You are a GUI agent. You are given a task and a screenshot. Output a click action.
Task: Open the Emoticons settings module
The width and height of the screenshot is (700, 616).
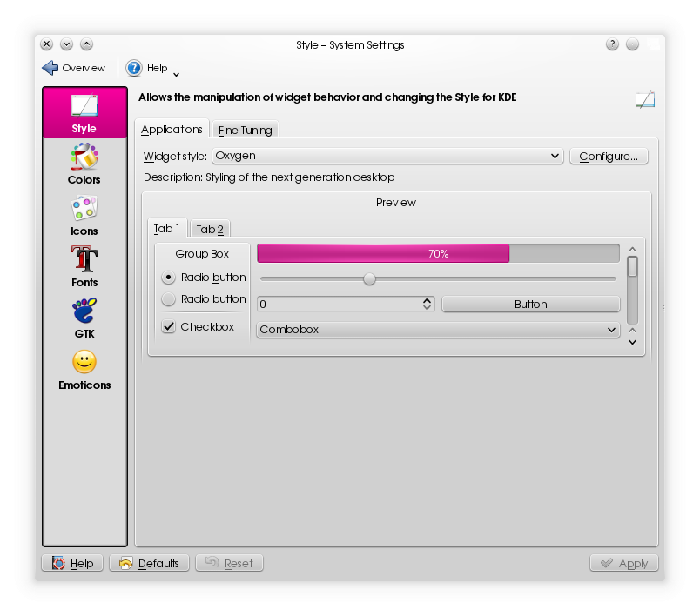[84, 369]
